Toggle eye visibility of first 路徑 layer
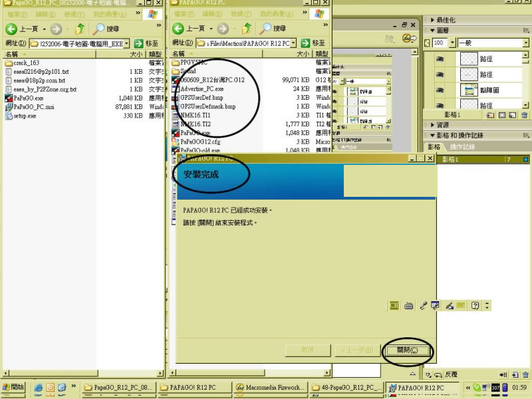The height and width of the screenshot is (399, 532). click(440, 59)
